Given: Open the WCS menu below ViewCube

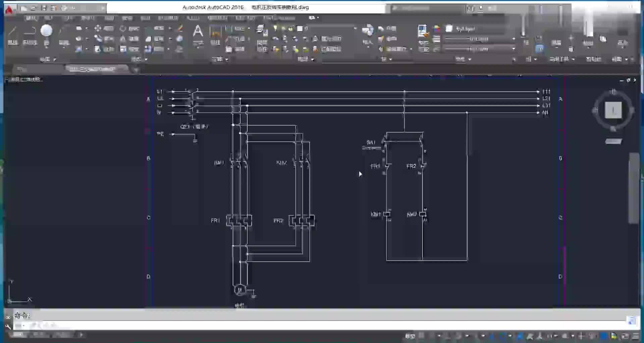Looking at the screenshot, I should pos(613,142).
